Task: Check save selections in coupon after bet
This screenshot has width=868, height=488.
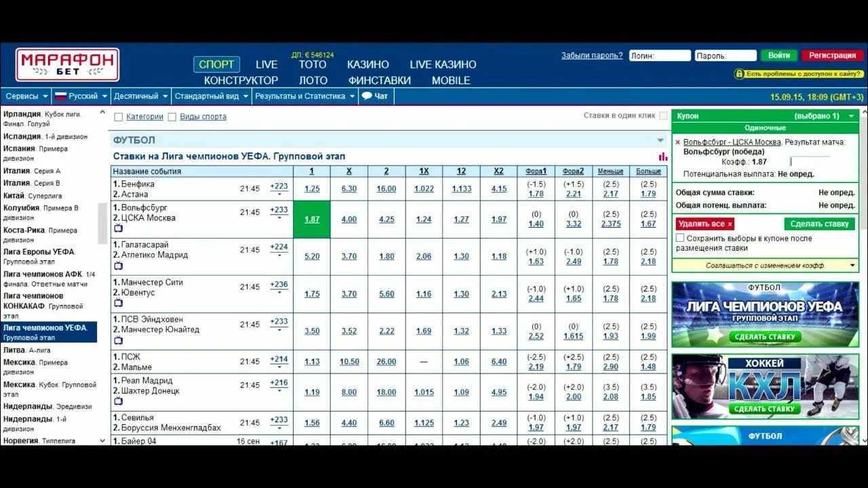Action: coord(680,239)
